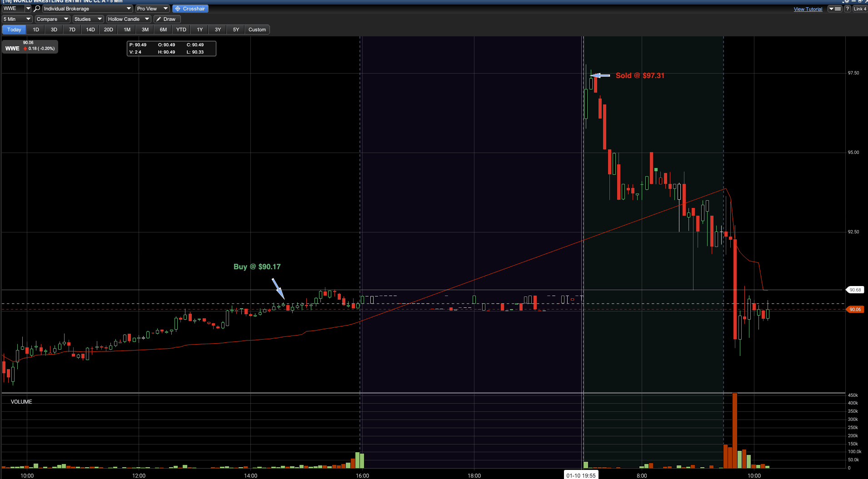The image size is (868, 479).
Task: Click the WWE symbol input field
Action: (x=13, y=9)
